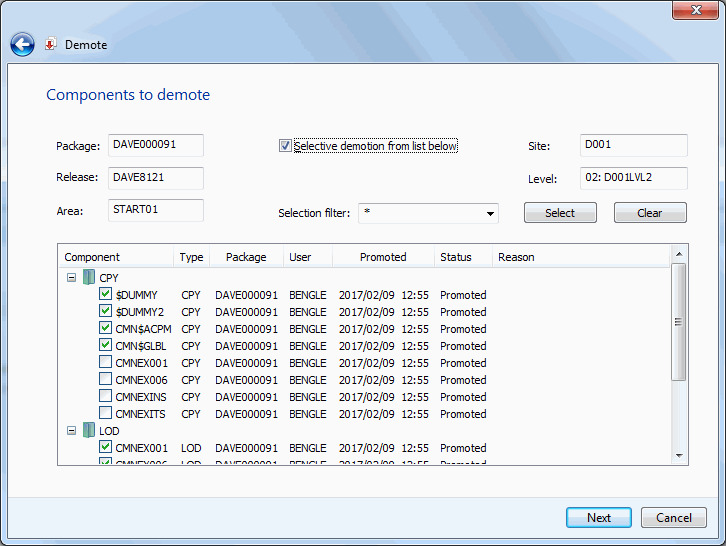Sort by User column header
Screen dimensions: 726x546
[308, 257]
